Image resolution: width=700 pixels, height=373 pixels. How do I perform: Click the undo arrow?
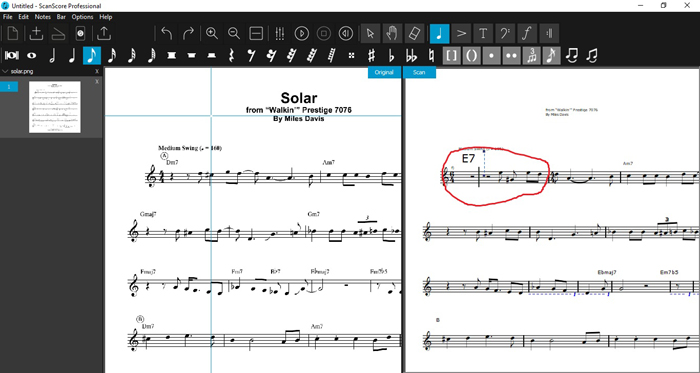(x=167, y=33)
